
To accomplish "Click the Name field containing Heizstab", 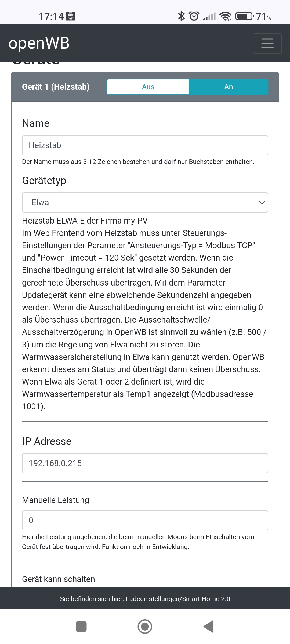I will pos(145,145).
